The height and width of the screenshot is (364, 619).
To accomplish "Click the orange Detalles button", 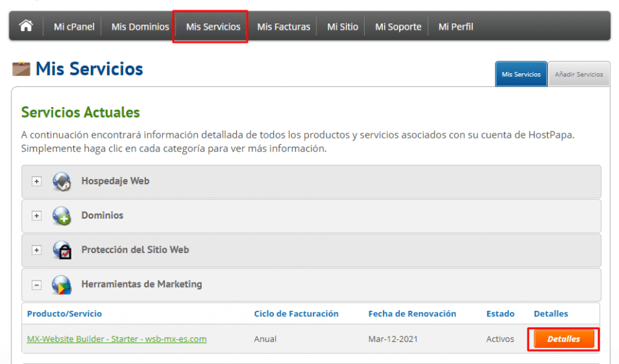I will click(564, 338).
